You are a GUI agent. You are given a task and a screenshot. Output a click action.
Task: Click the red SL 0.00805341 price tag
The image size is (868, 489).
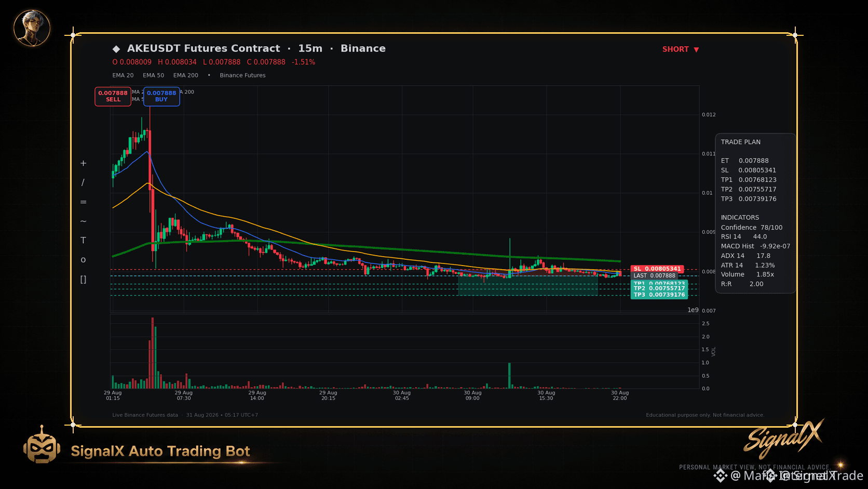(657, 269)
